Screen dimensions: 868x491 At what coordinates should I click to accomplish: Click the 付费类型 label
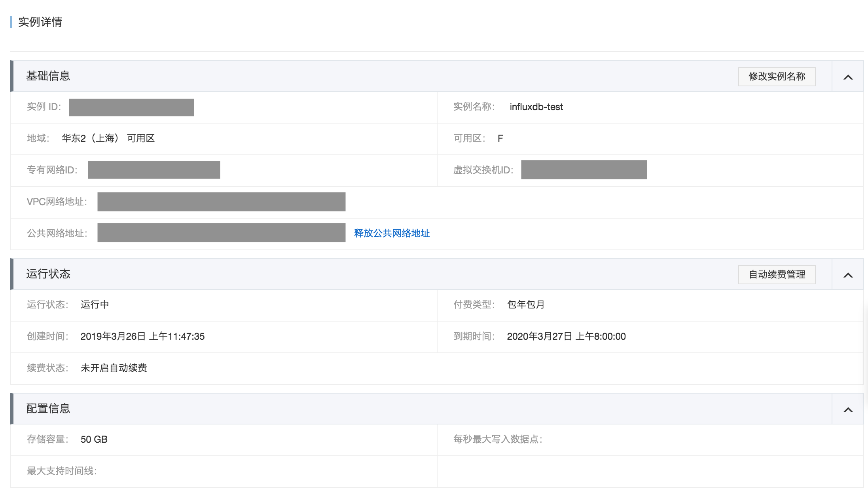pyautogui.click(x=474, y=304)
